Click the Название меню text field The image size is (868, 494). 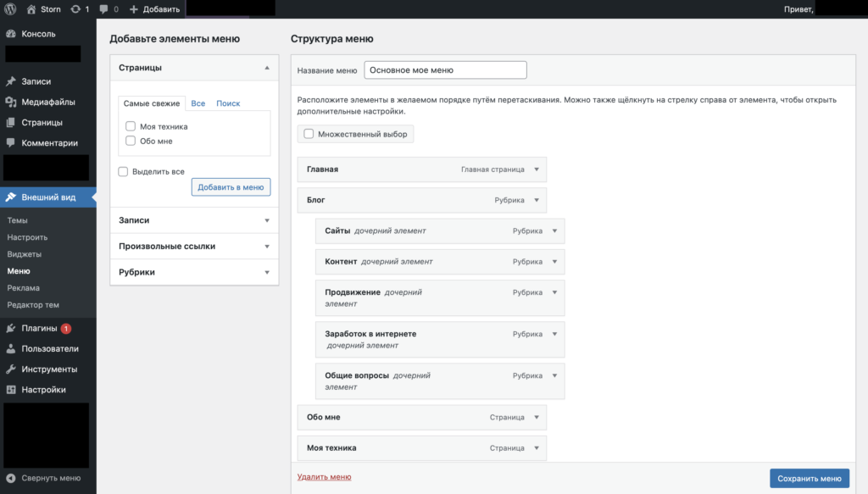click(x=446, y=70)
